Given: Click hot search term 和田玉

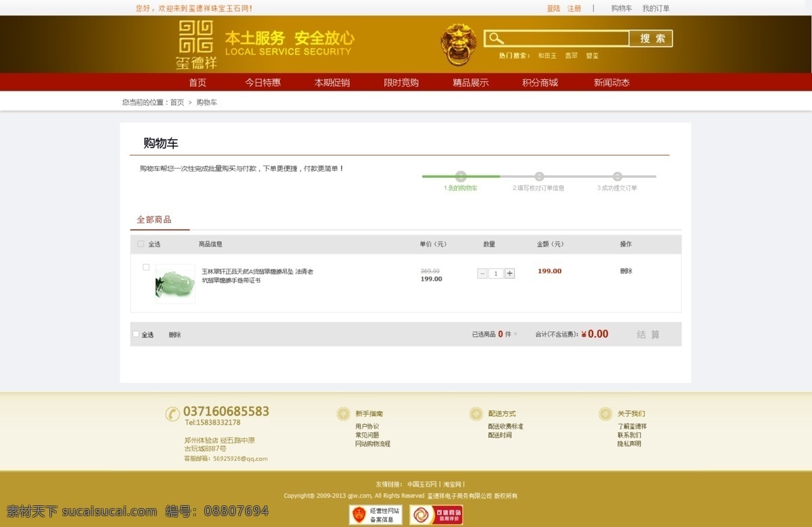Looking at the screenshot, I should pyautogui.click(x=547, y=56).
